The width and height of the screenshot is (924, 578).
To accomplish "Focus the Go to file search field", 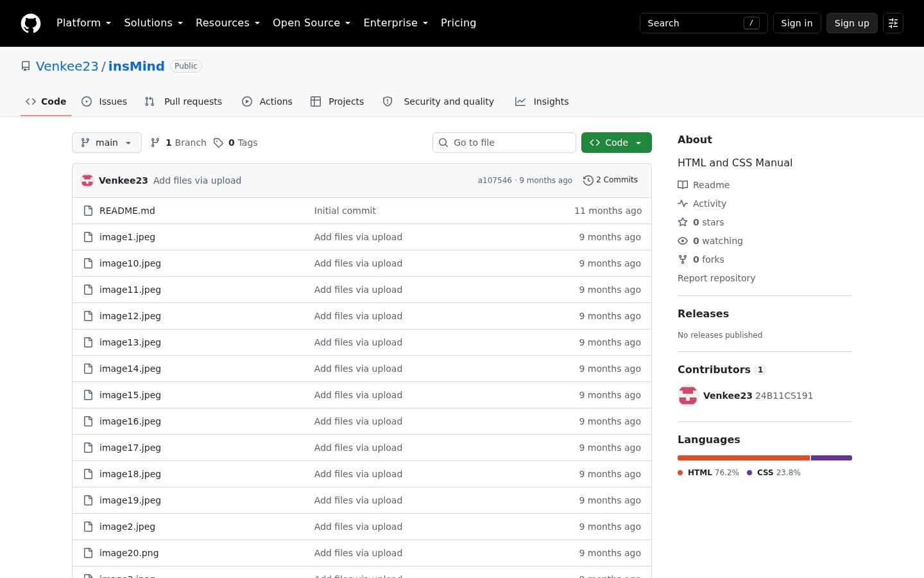I will coord(504,143).
